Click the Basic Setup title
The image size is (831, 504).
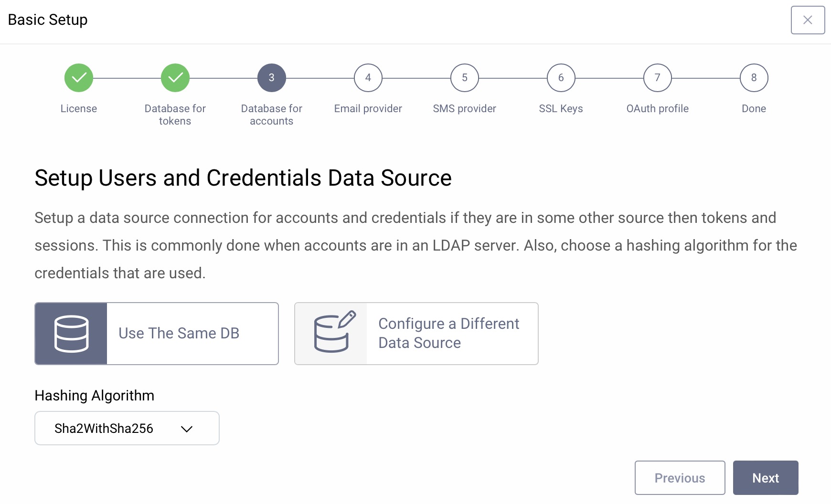(x=48, y=20)
